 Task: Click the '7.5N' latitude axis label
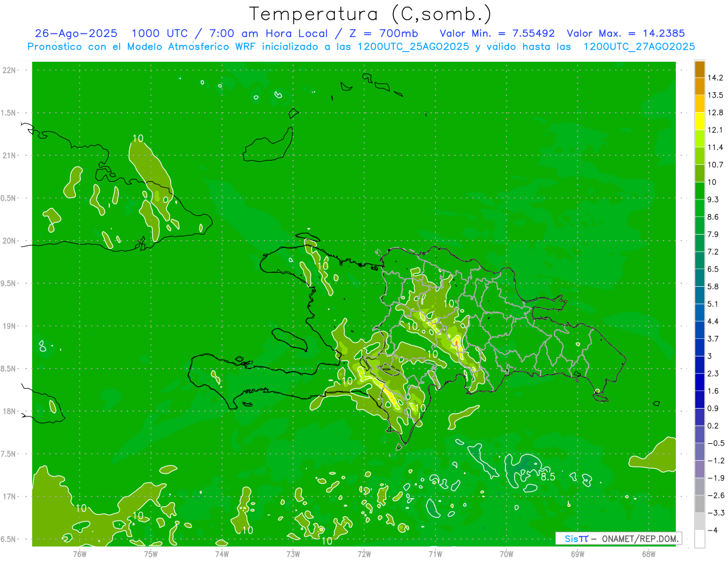tap(9, 454)
